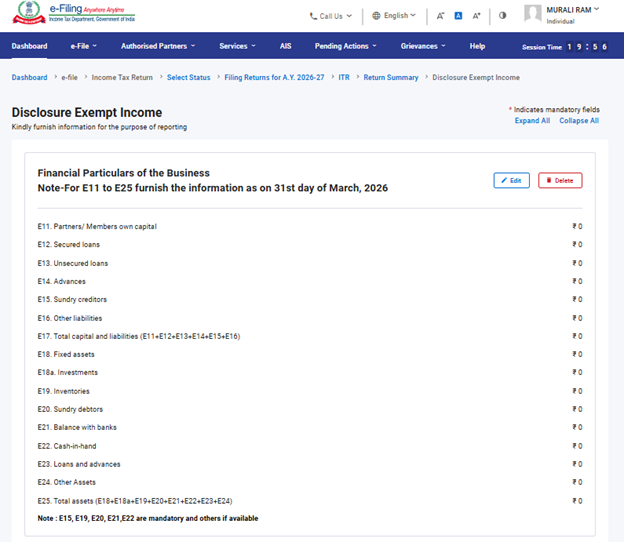Click E13. Unsecured loans label
This screenshot has width=624, height=542.
click(73, 263)
